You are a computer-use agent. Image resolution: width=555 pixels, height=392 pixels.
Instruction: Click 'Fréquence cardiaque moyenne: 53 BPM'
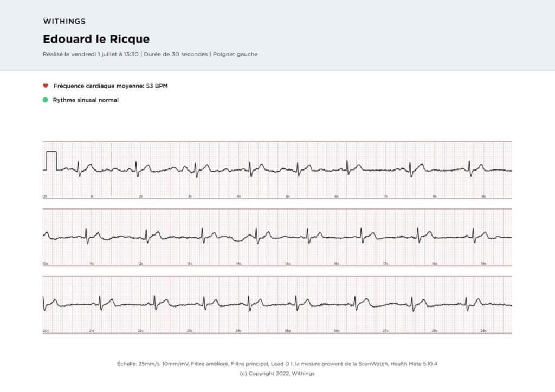[111, 86]
